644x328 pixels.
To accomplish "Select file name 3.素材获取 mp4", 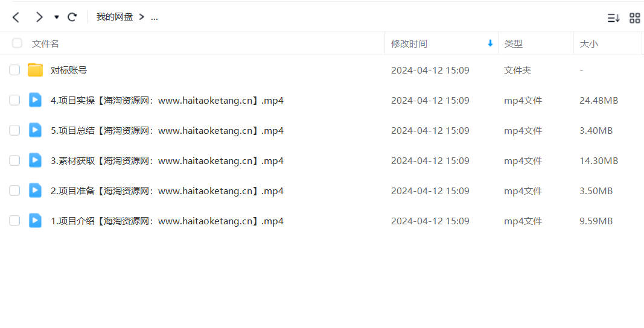I will coord(167,161).
